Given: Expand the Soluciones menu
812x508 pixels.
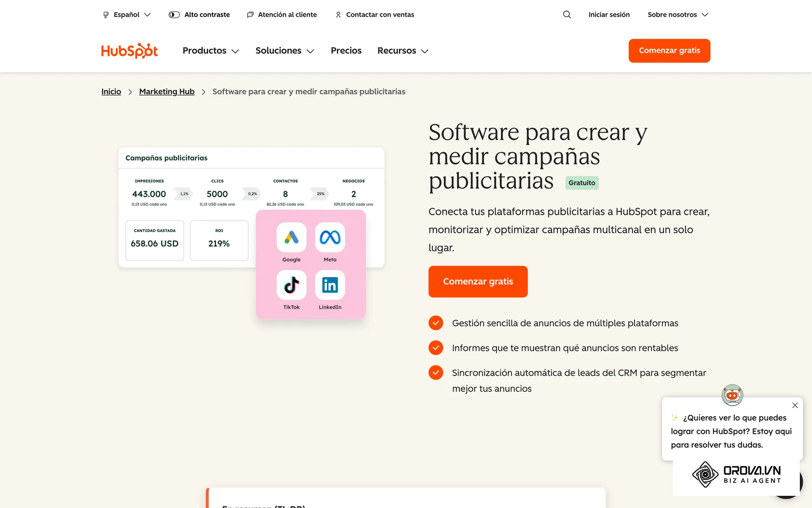Looking at the screenshot, I should click(285, 51).
